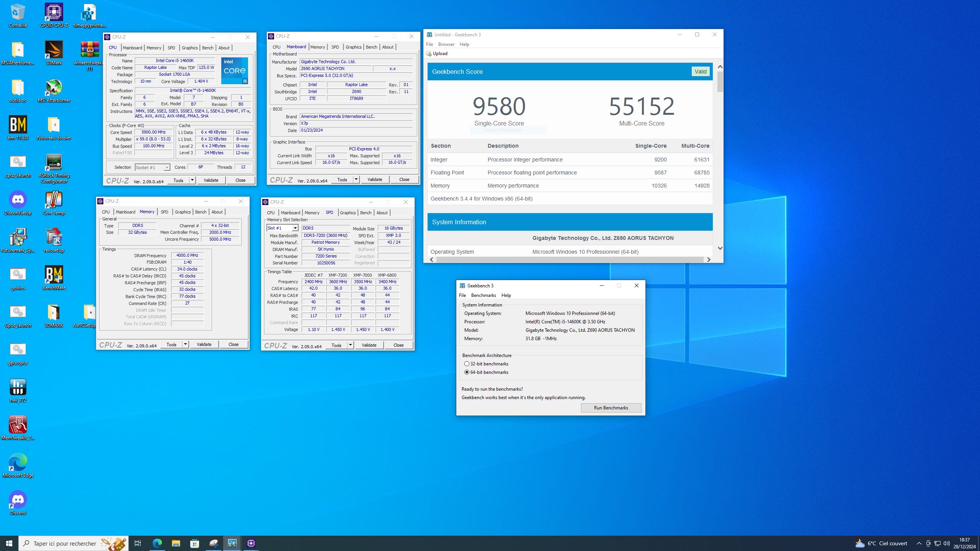Click the 55152 Multi-Core Score value
The height and width of the screenshot is (551, 980).
642,106
